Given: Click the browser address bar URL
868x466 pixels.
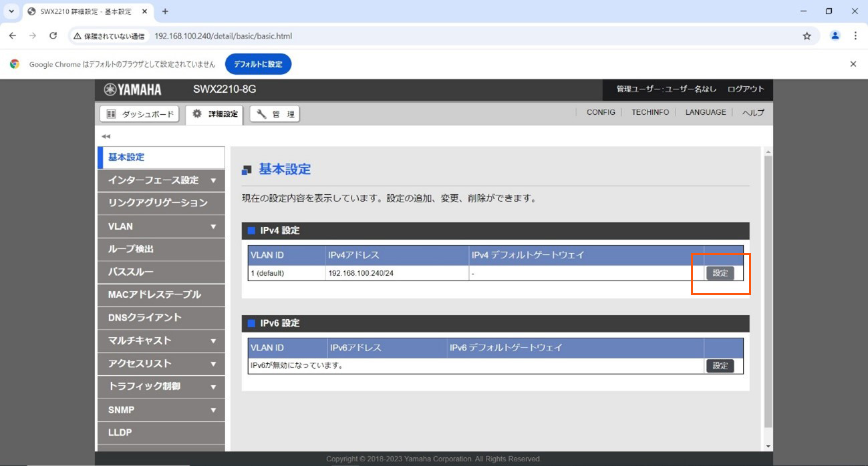Looking at the screenshot, I should (x=223, y=36).
